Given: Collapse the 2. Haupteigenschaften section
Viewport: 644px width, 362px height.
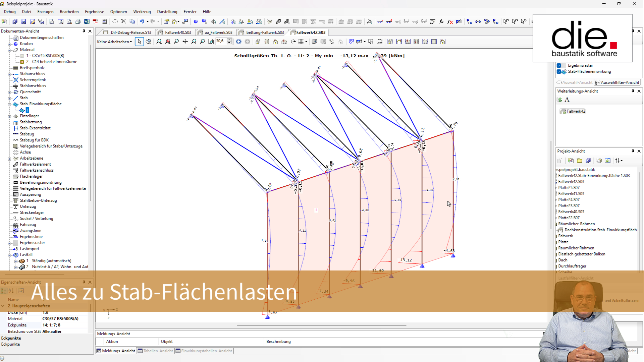Looking at the screenshot, I should click(3, 306).
